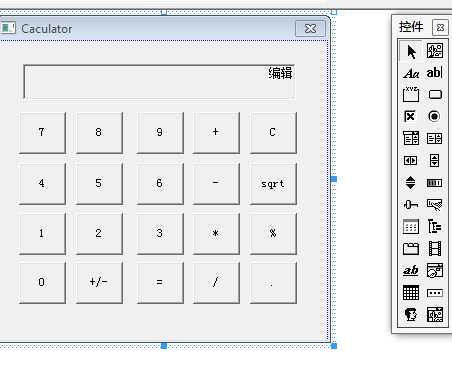Click the 控件 toolbox title text
Screen dimensions: 452x367
(x=411, y=27)
